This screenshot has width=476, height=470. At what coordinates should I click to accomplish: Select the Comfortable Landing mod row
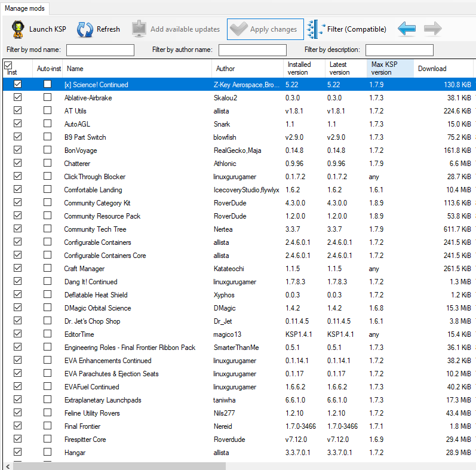239,190
